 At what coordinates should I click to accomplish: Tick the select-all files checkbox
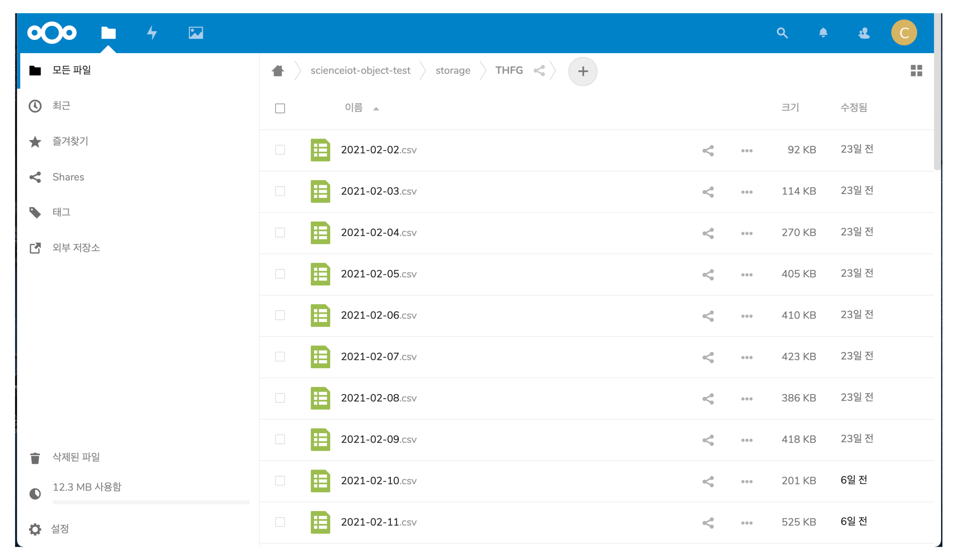(x=280, y=108)
